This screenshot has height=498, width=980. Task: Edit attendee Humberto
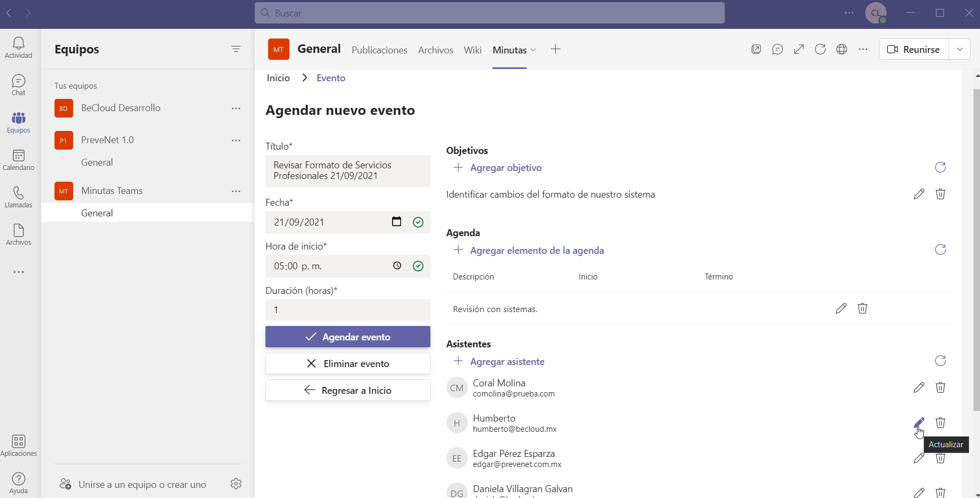(919, 423)
